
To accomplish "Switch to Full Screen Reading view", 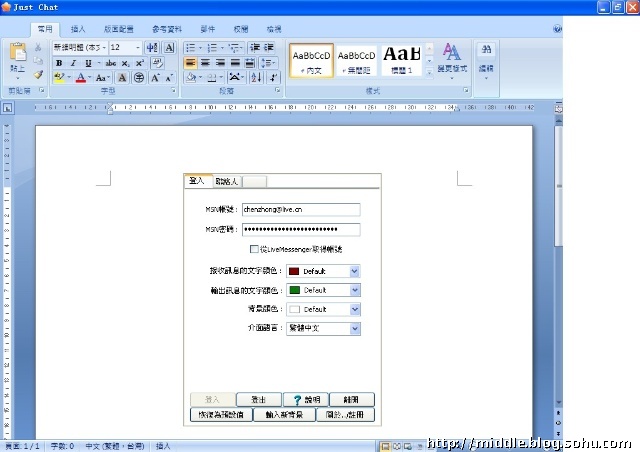I will point(396,446).
